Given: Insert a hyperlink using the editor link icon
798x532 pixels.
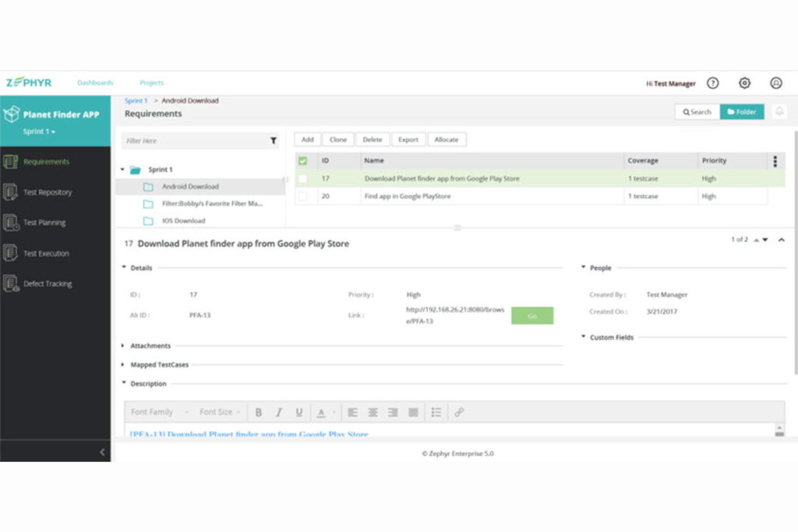Looking at the screenshot, I should coord(459,412).
